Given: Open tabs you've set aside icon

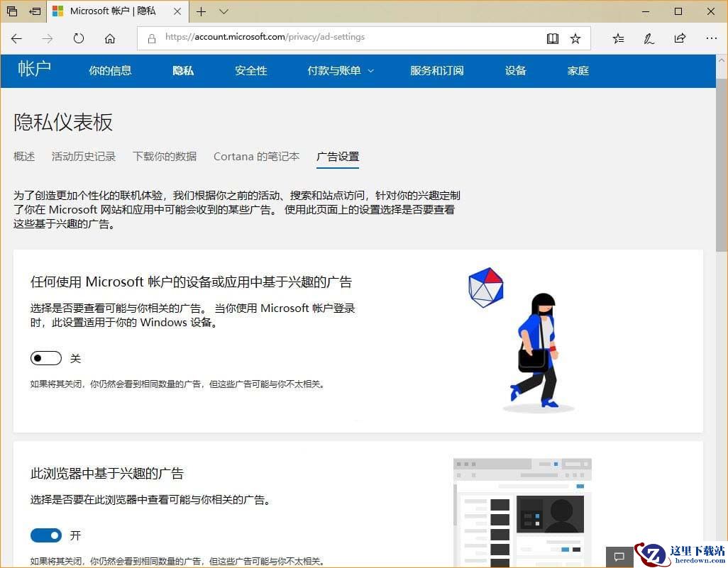Looking at the screenshot, I should point(12,11).
